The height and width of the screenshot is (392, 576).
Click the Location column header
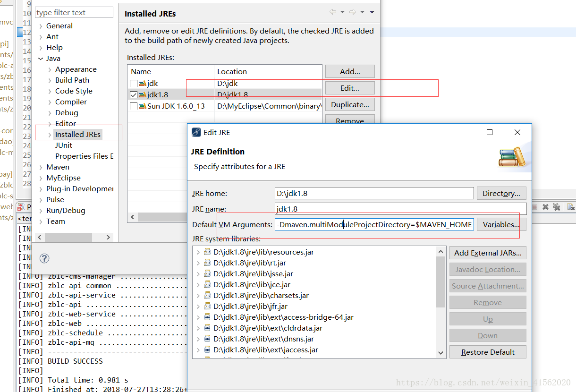(268, 72)
